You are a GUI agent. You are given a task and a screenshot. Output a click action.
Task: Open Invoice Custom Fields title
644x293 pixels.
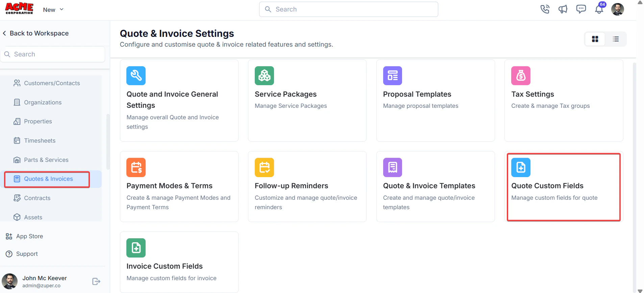(165, 266)
